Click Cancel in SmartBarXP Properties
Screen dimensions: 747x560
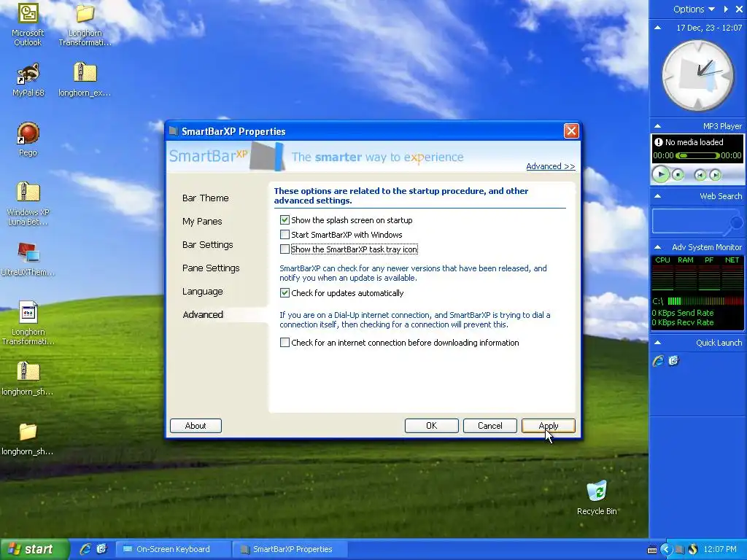tap(489, 426)
